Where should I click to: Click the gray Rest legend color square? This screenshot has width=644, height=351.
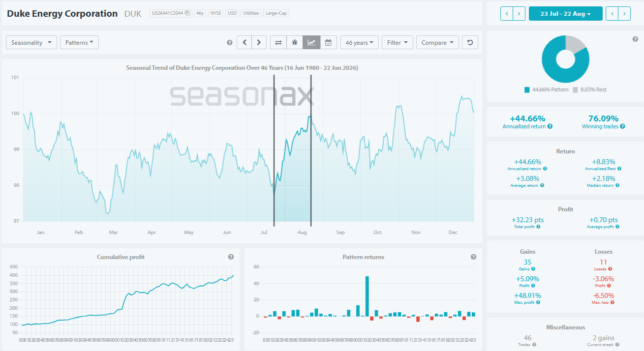click(575, 89)
